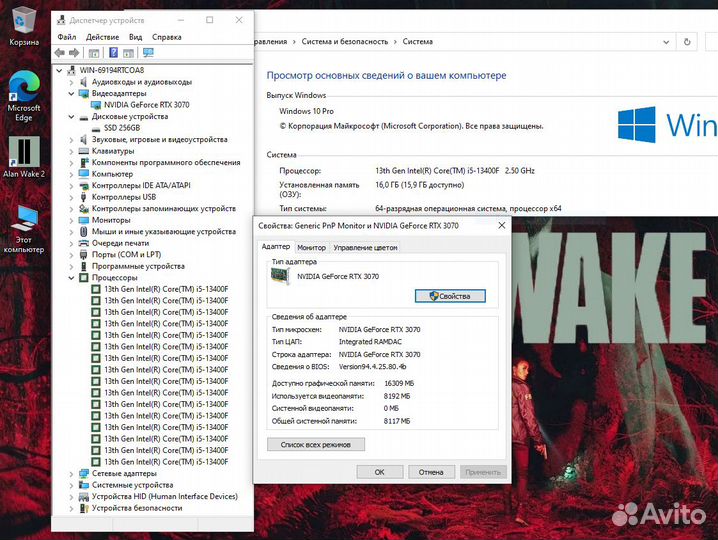
Task: Open the Действие menu
Action: point(103,37)
